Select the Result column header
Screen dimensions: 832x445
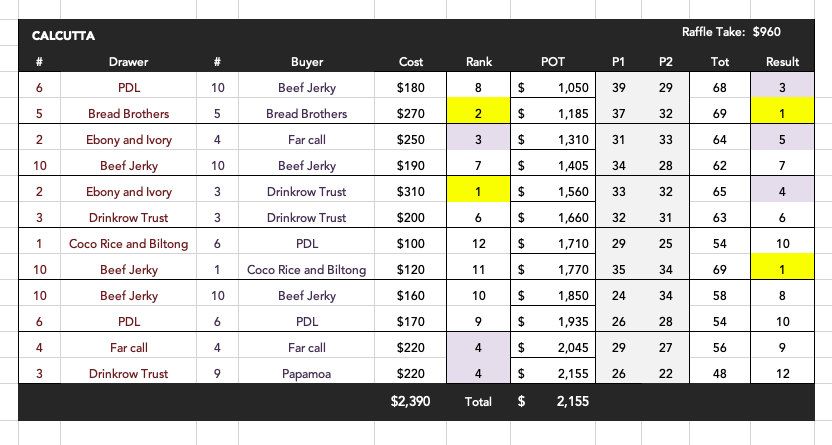782,62
